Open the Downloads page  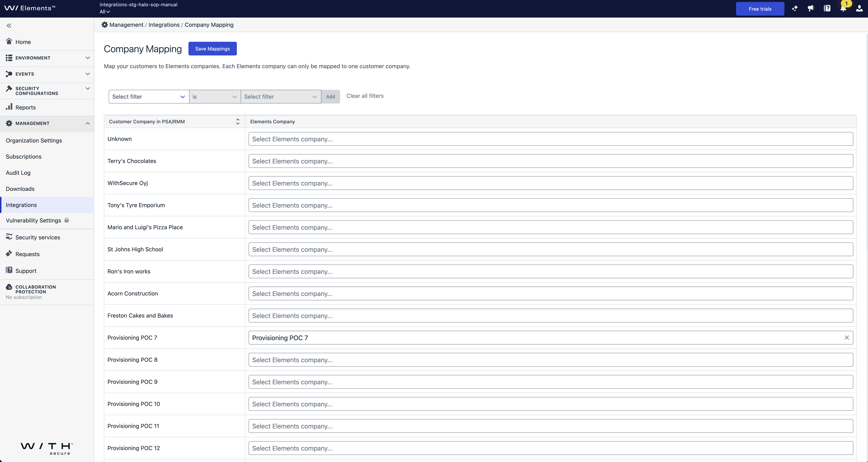click(x=20, y=189)
